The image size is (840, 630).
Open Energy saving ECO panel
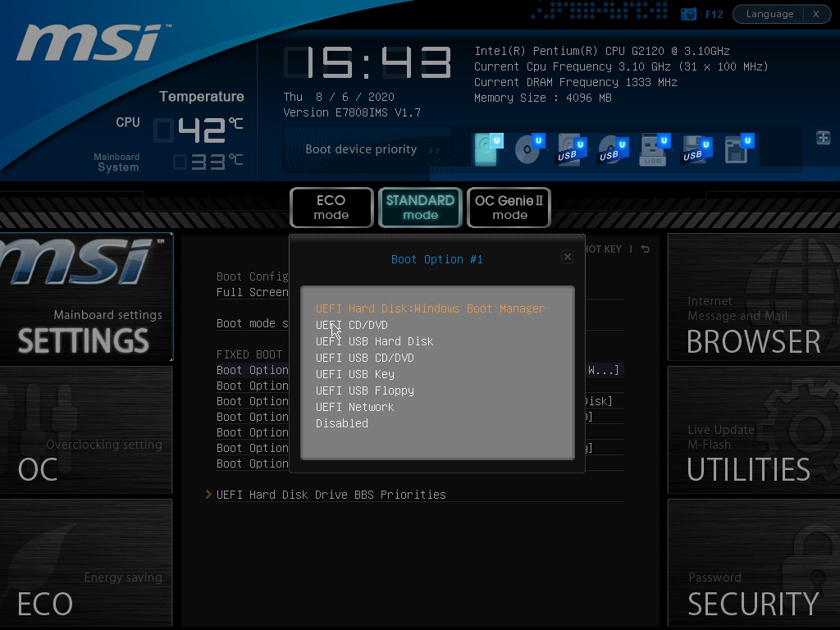pyautogui.click(x=86, y=563)
